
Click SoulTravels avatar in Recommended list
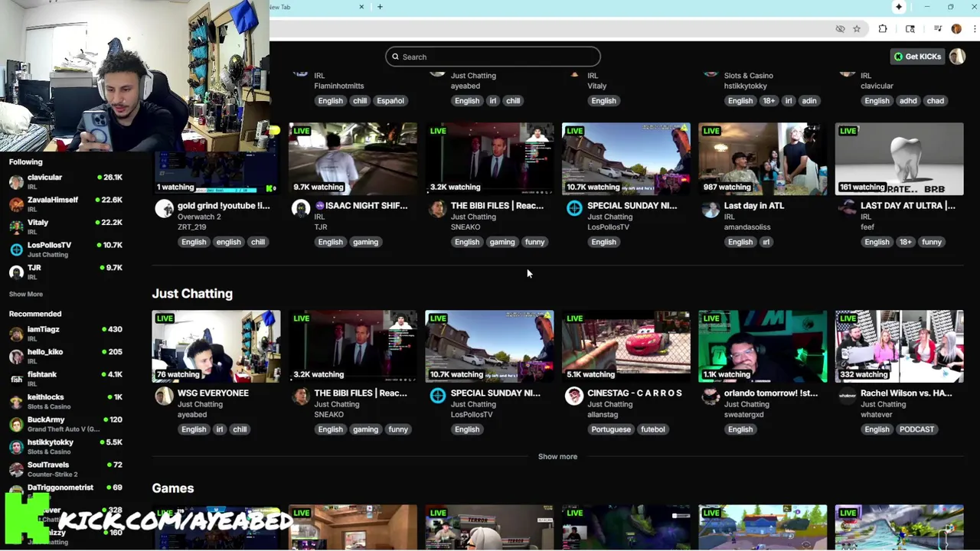coord(16,469)
